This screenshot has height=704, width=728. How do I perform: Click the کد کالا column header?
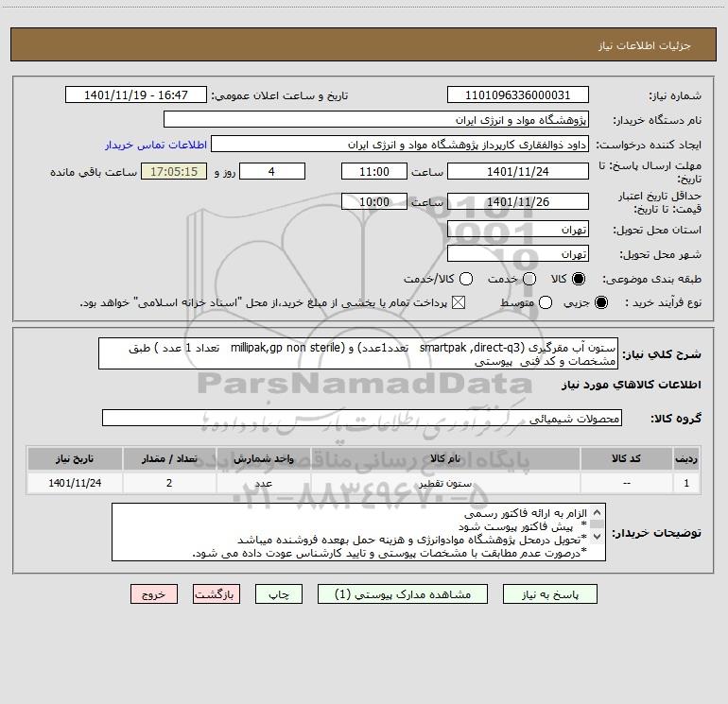(x=626, y=458)
